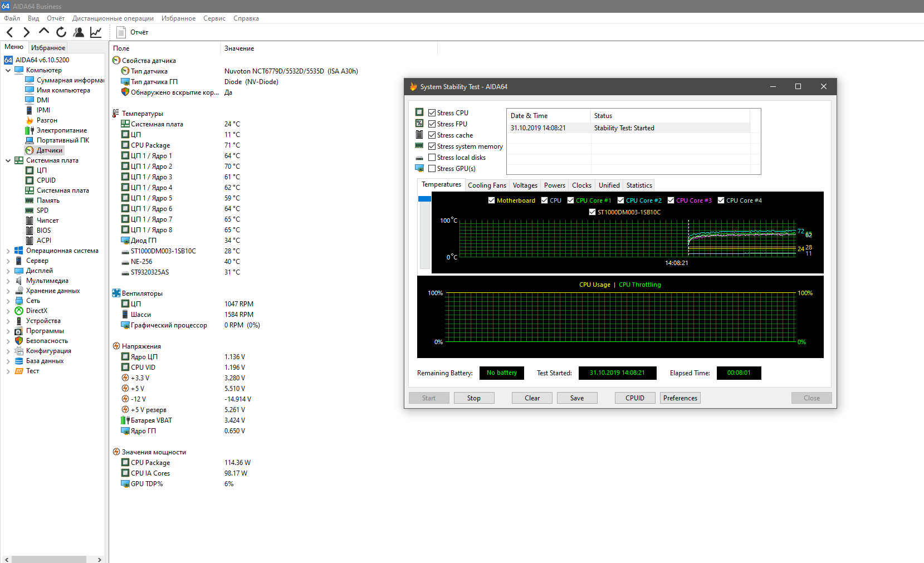
Task: Open the graph chart toolbar icon
Action: 96,32
